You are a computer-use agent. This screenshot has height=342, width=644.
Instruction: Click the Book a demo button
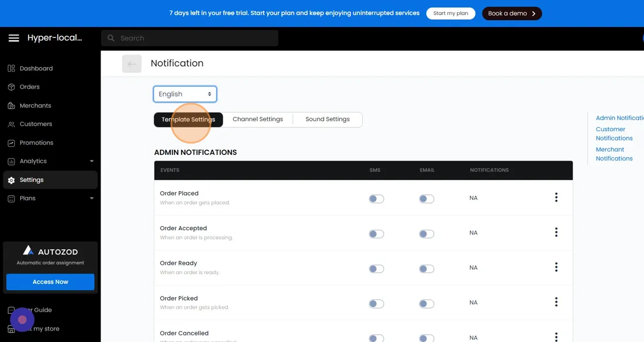512,13
